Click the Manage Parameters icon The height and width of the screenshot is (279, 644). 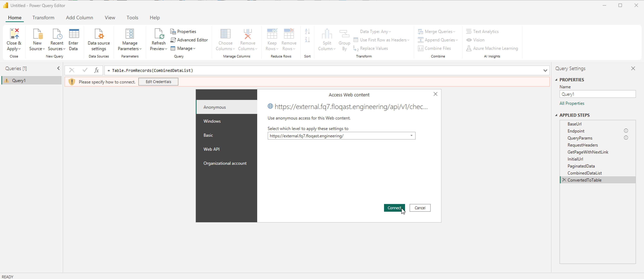[130, 34]
